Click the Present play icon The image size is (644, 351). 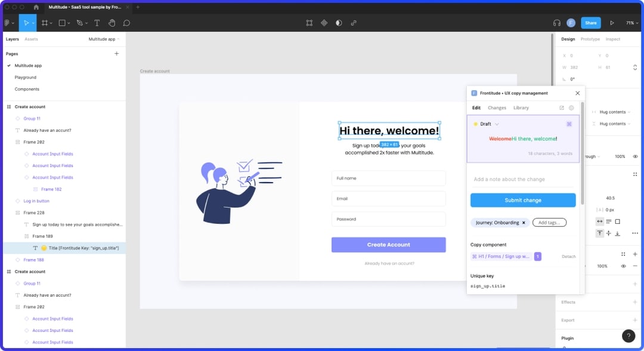[x=612, y=23]
